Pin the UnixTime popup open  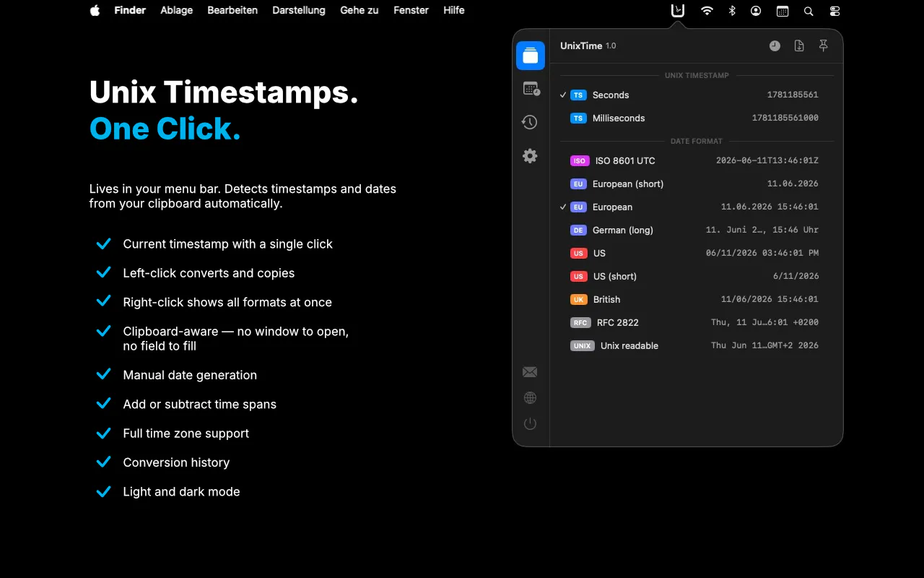pyautogui.click(x=824, y=46)
